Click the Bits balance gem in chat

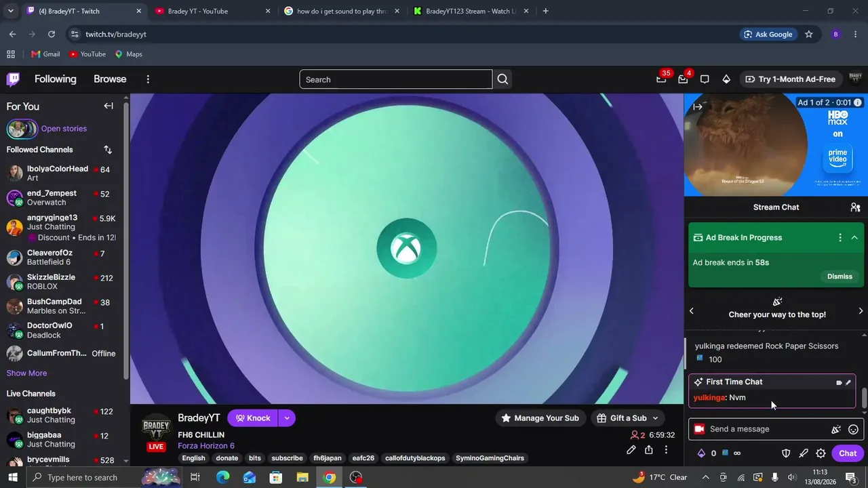(x=701, y=453)
